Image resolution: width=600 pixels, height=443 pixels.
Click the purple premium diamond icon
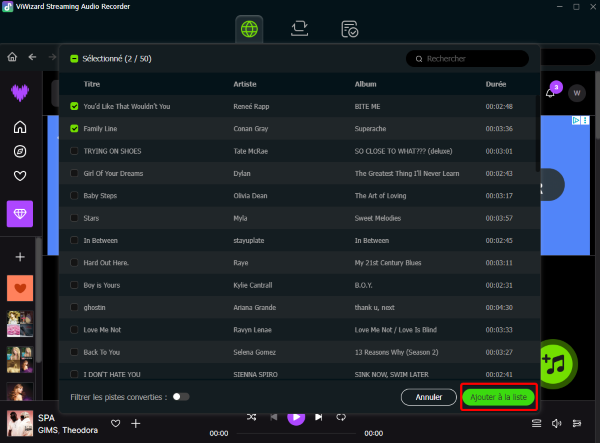pos(20,213)
